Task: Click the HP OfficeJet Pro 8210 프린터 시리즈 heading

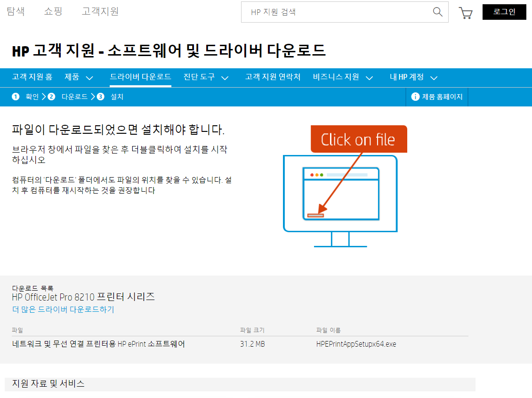Action: [x=83, y=297]
